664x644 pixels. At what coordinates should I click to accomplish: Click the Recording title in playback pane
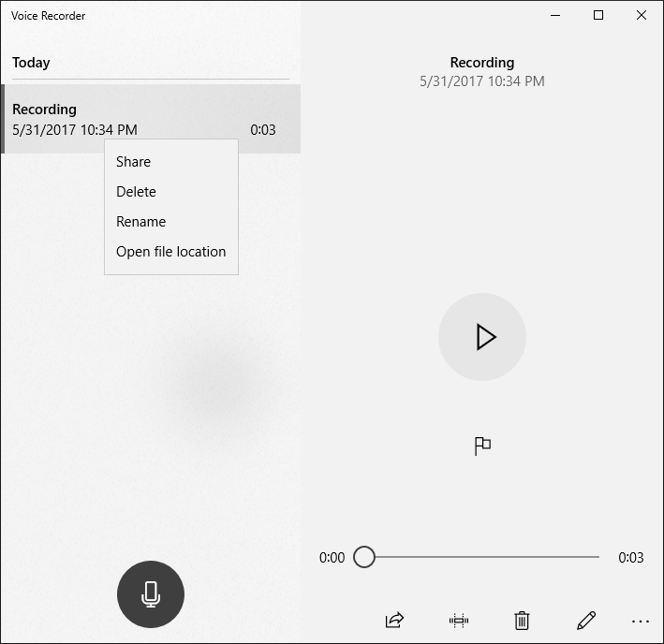pyautogui.click(x=481, y=63)
